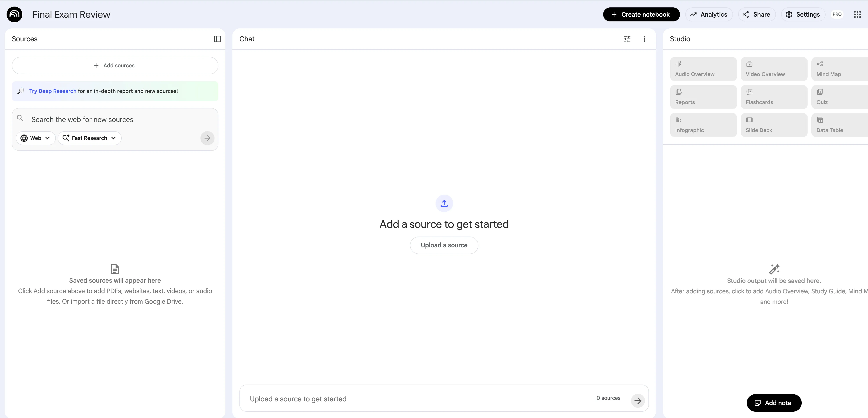The width and height of the screenshot is (868, 418).
Task: Follow the Try Deep Research link
Action: point(53,91)
